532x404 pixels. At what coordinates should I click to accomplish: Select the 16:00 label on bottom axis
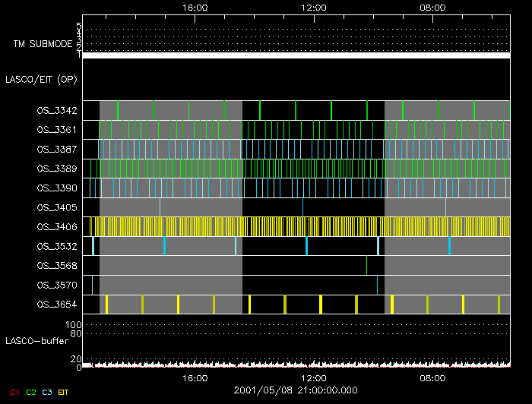[195, 377]
